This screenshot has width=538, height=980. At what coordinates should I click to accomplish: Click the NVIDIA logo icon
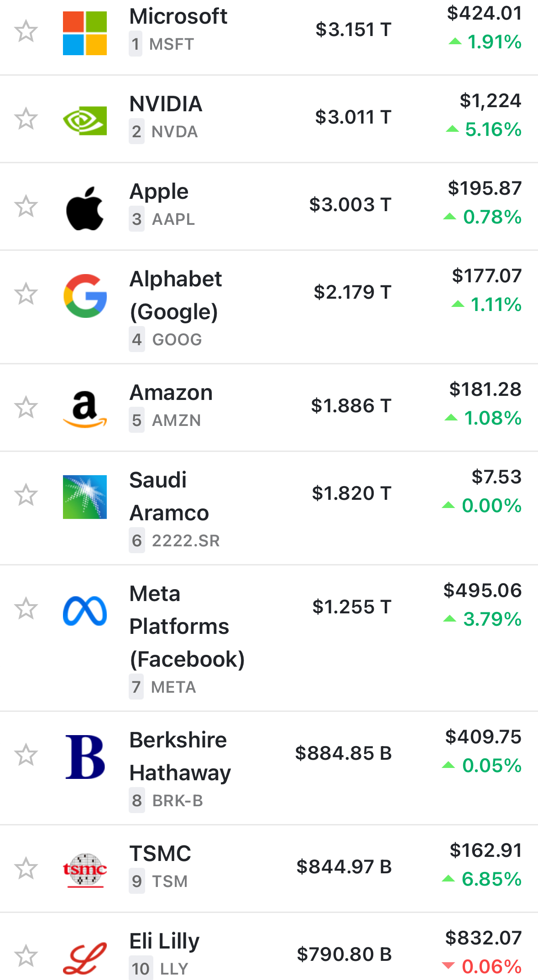tap(85, 120)
